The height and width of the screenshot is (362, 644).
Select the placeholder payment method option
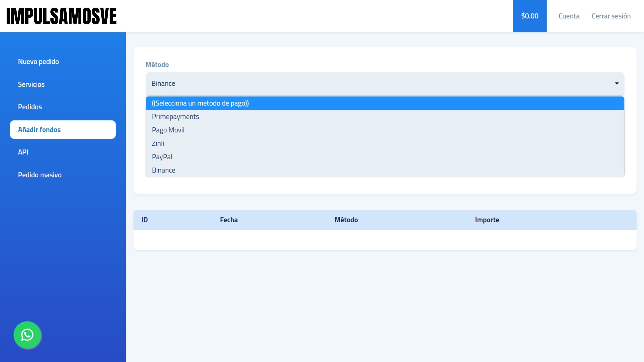200,103
